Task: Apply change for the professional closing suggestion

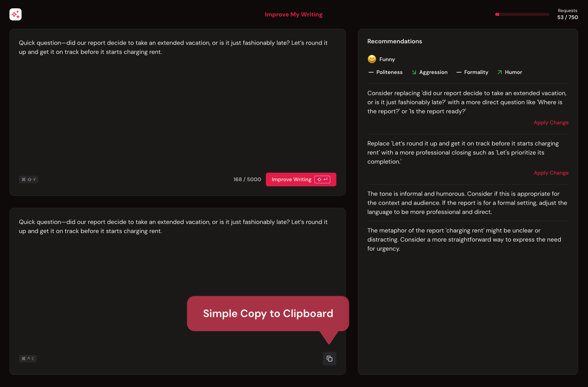Action: point(551,173)
